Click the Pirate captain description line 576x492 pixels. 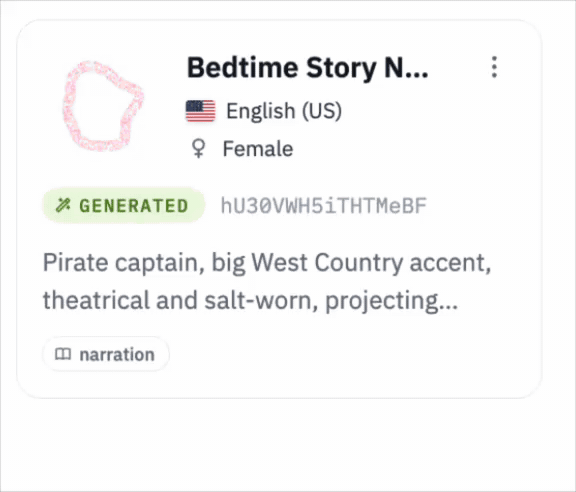[267, 263]
